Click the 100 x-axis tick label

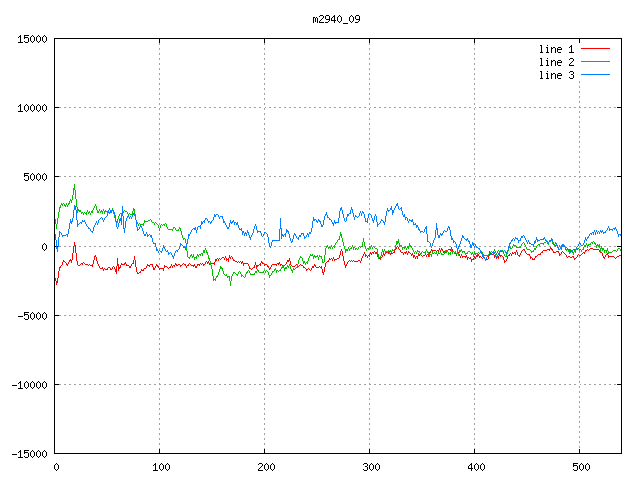tap(160, 467)
